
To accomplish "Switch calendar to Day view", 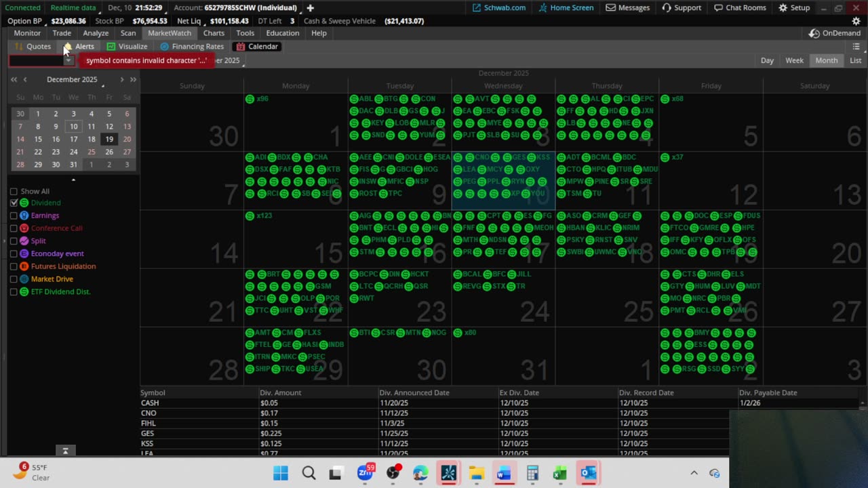I will pyautogui.click(x=767, y=60).
